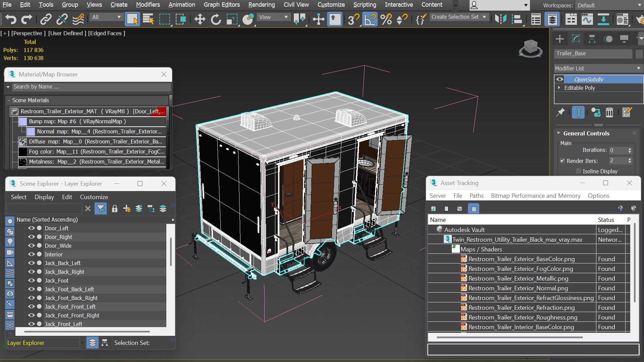Viewport: 644px width, 362px height.
Task: Click Configure Modifier Sets icon
Action: click(627, 112)
